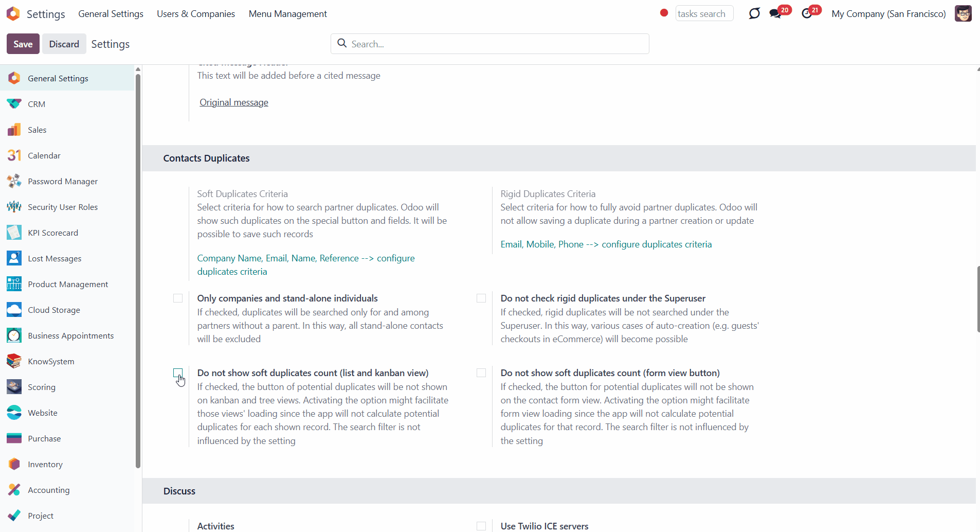The image size is (980, 532).
Task: Open Business Appointments sidebar icon
Action: coord(14,335)
